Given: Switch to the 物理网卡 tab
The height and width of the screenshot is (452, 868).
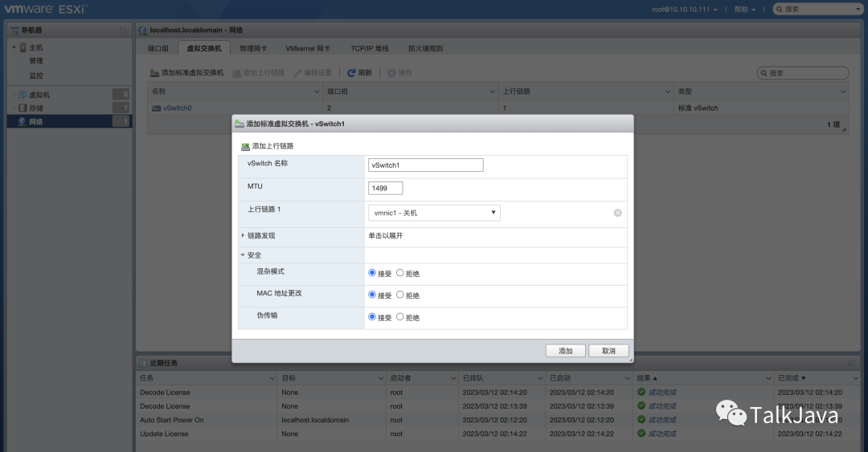Looking at the screenshot, I should pyautogui.click(x=253, y=48).
